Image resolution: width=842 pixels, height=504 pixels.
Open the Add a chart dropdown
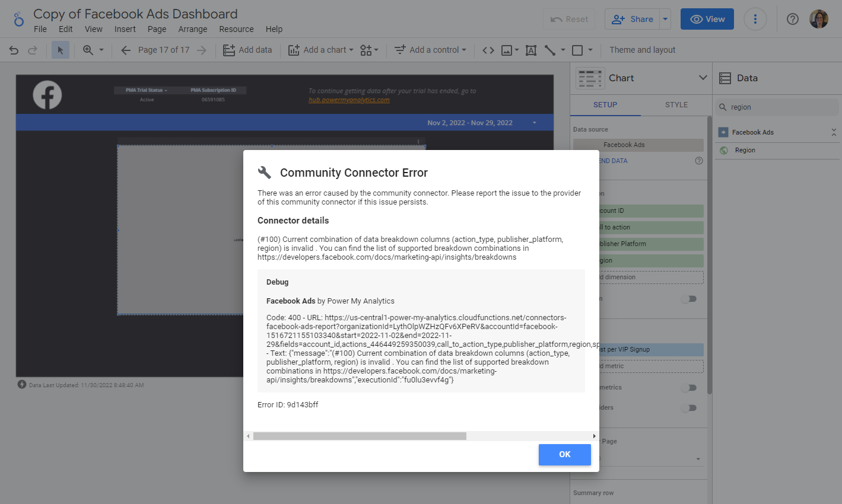[320, 50]
